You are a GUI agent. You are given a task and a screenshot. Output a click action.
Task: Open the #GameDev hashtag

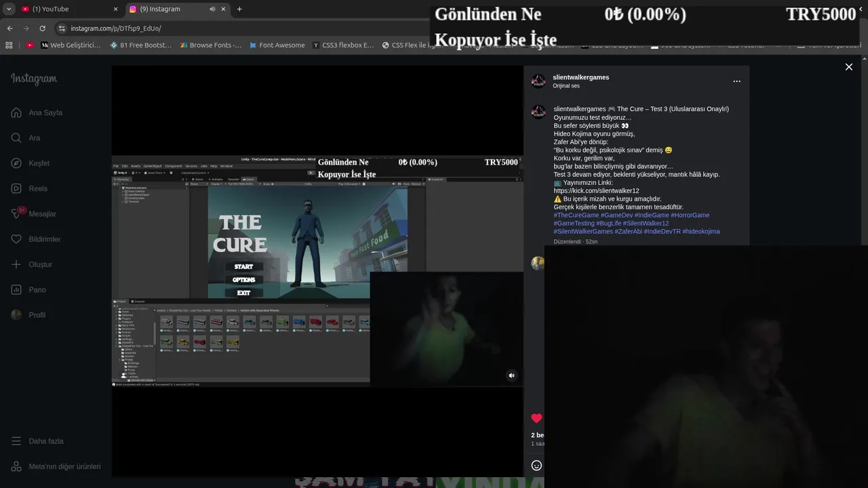[616, 215]
